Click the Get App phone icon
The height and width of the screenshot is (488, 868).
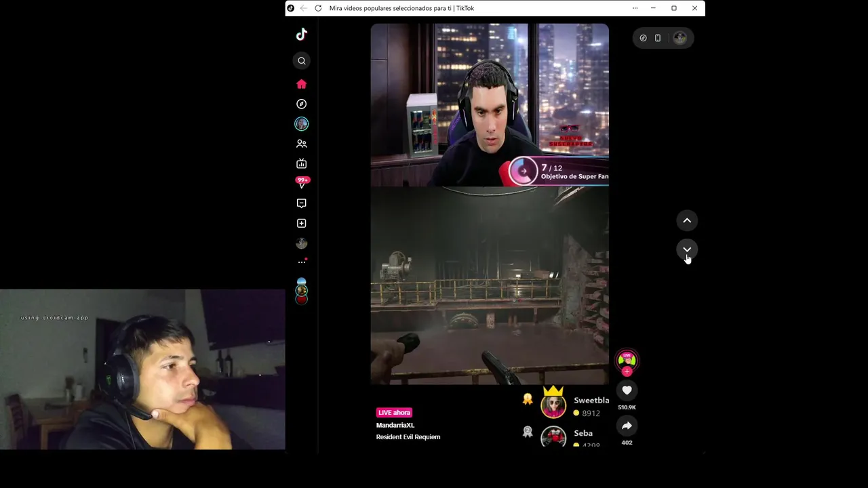(658, 38)
